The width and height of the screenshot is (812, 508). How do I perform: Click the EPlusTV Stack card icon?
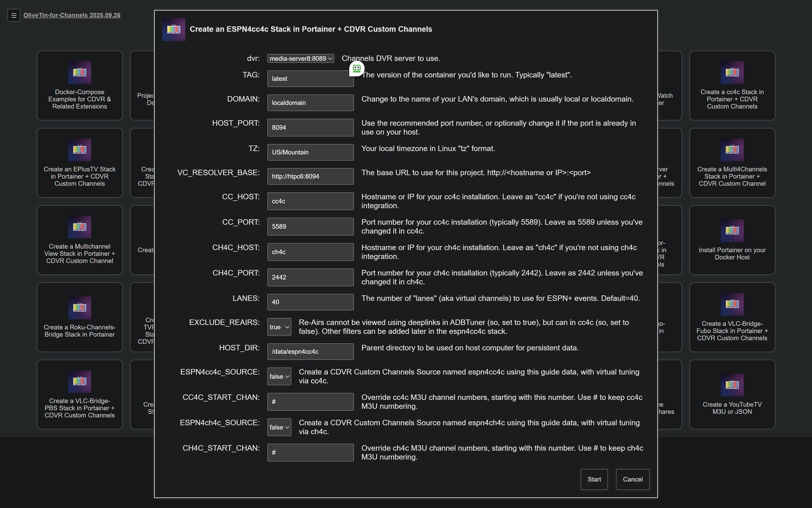pyautogui.click(x=80, y=149)
